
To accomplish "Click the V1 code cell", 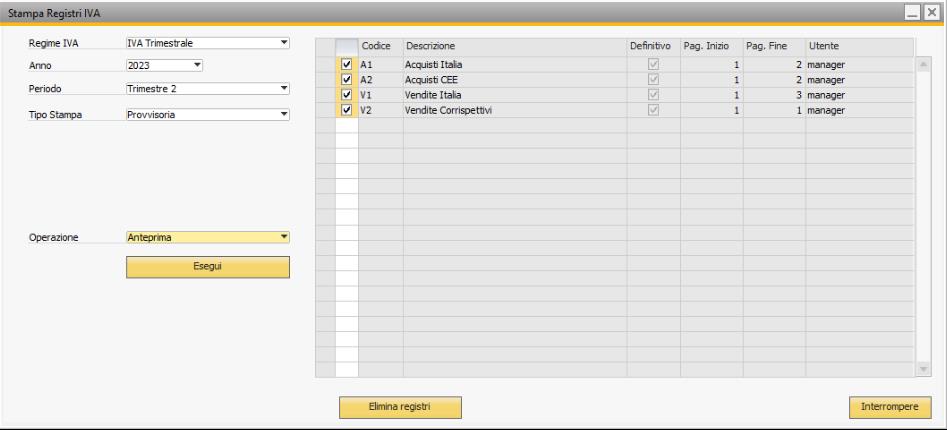I will (x=380, y=95).
